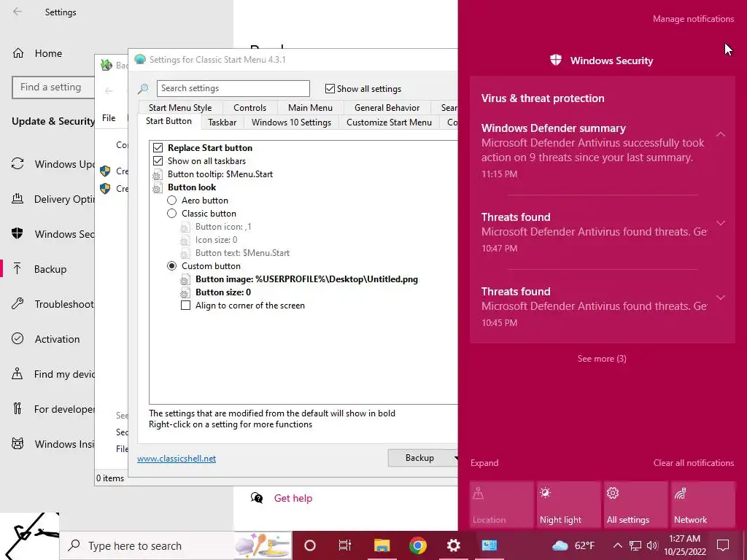Image resolution: width=747 pixels, height=560 pixels.
Task: Click the Troubleshoot wrench icon
Action: (18, 303)
